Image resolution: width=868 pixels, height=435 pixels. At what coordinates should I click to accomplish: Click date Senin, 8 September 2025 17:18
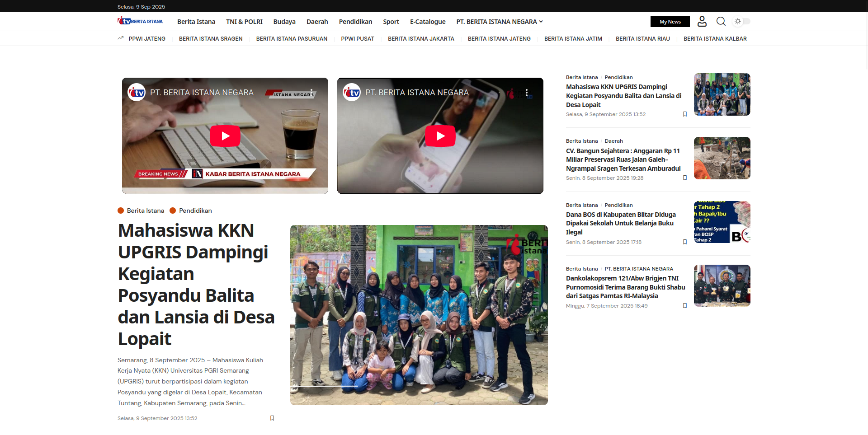604,242
